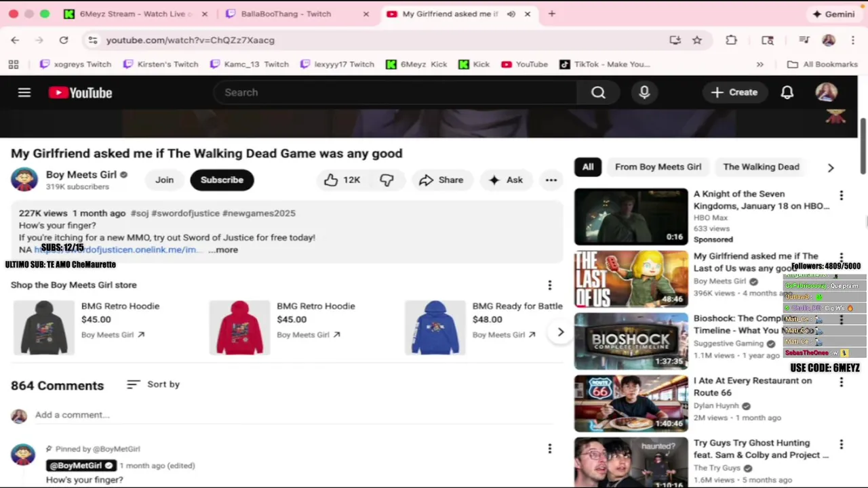
Task: Subscribe to Boy Meets Girl
Action: pyautogui.click(x=222, y=180)
